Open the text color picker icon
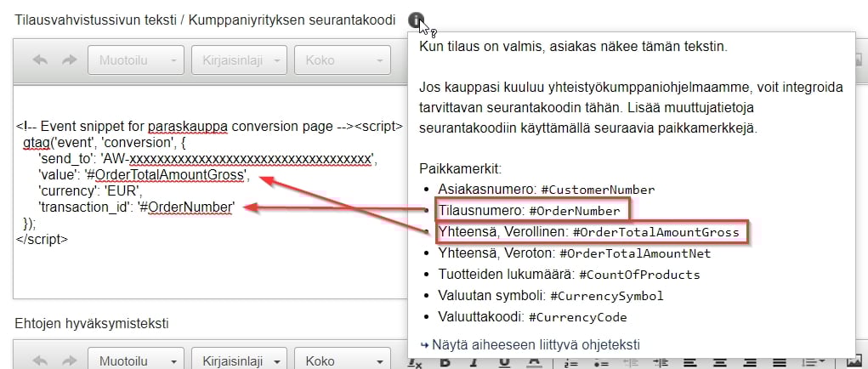Viewport: 868px width, 369px height. (534, 363)
